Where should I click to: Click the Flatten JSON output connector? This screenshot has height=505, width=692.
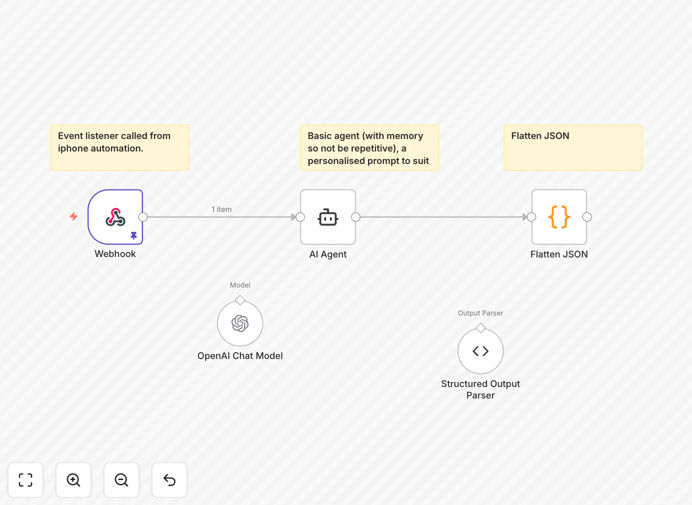tap(587, 217)
